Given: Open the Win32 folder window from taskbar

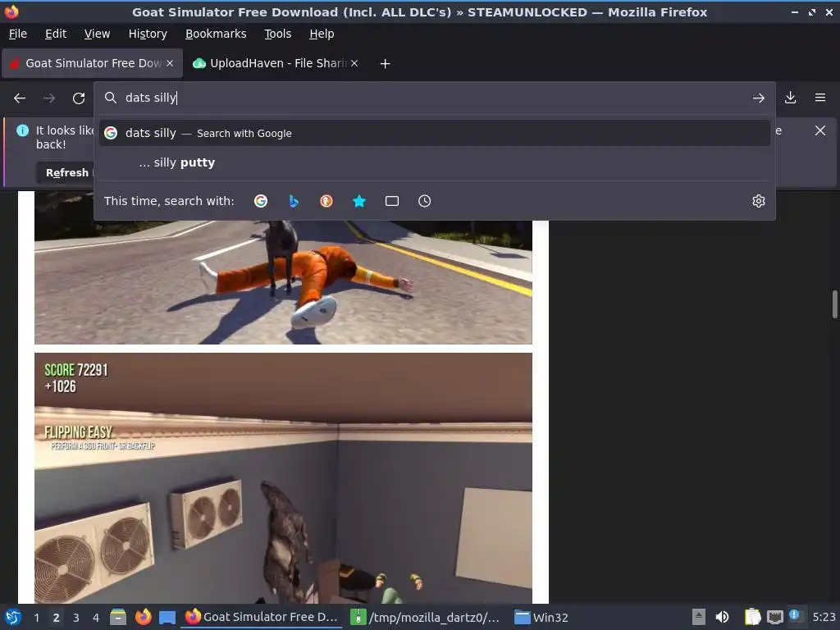Looking at the screenshot, I should (541, 617).
